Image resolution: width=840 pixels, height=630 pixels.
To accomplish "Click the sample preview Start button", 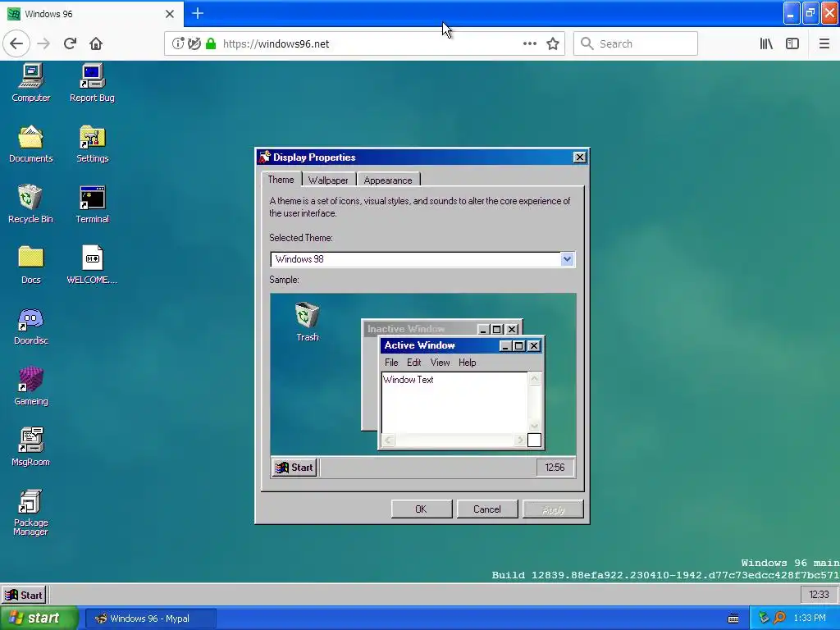I will click(x=294, y=467).
